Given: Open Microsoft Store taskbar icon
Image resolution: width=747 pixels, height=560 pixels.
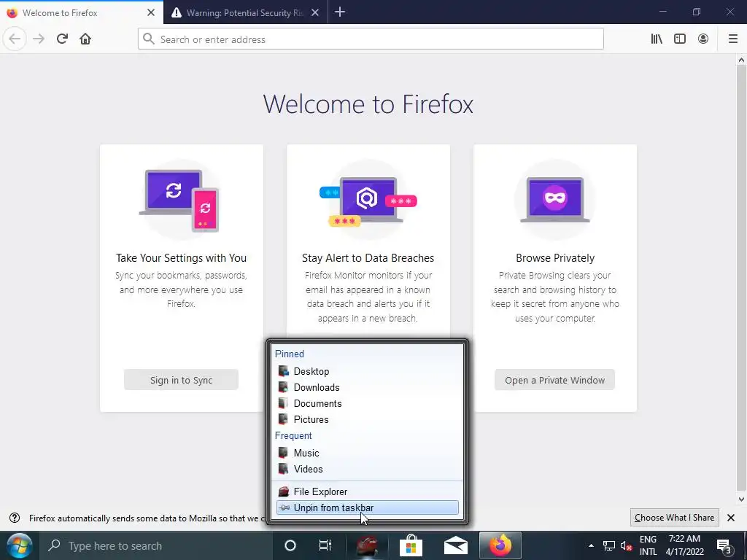Looking at the screenshot, I should [x=411, y=545].
